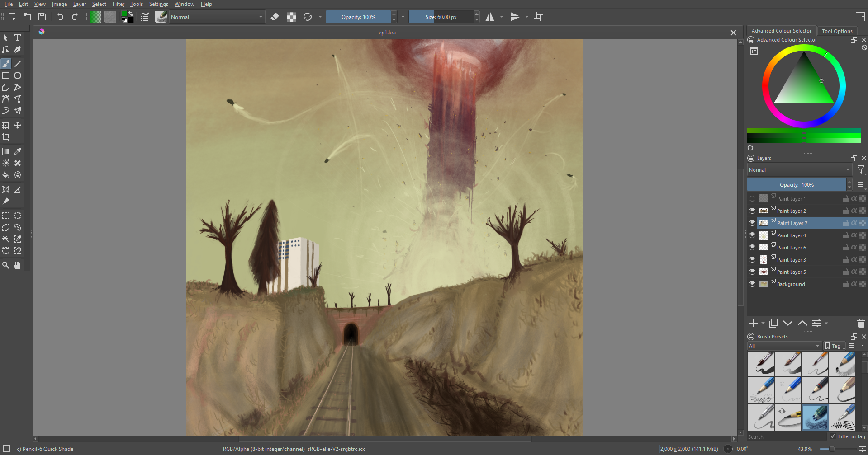
Task: Toggle wrap around mode icon
Action: pyautogui.click(x=539, y=17)
